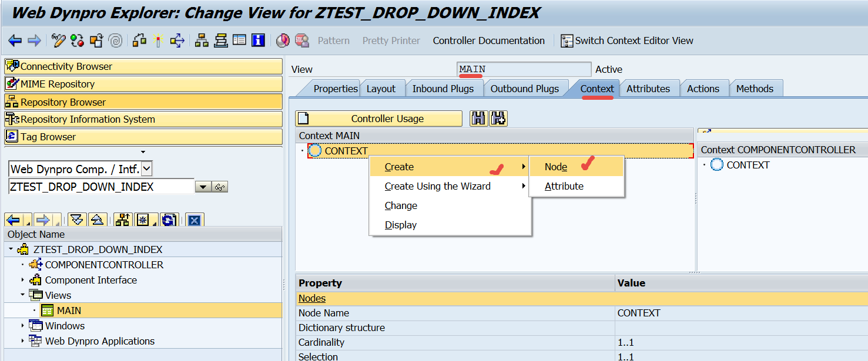Click the blue information icon
Image resolution: width=868 pixels, height=361 pixels.
click(258, 41)
